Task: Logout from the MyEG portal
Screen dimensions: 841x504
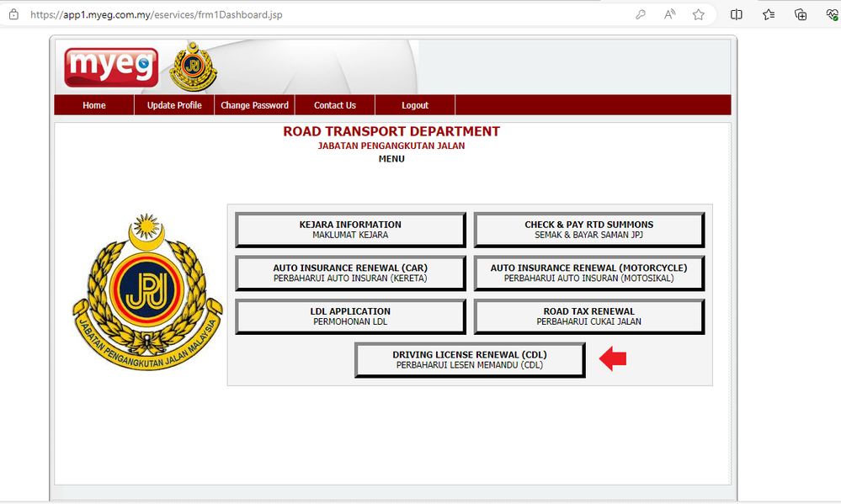Action: click(414, 104)
